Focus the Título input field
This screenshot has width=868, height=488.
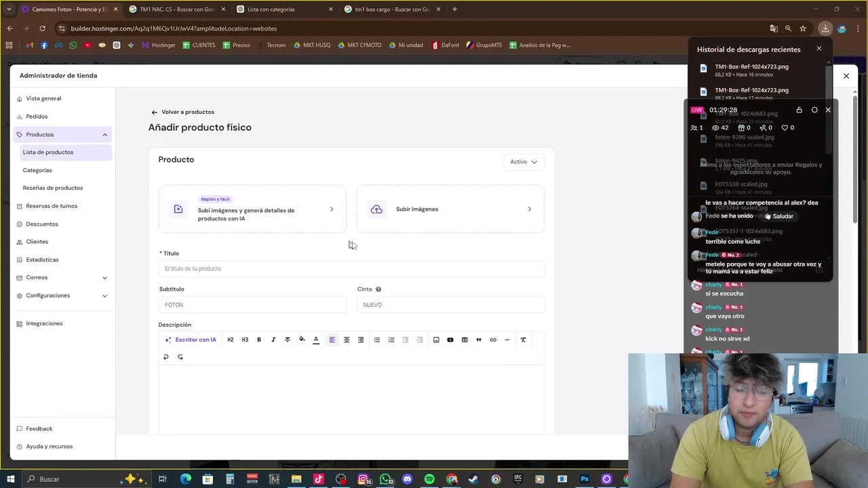[351, 269]
